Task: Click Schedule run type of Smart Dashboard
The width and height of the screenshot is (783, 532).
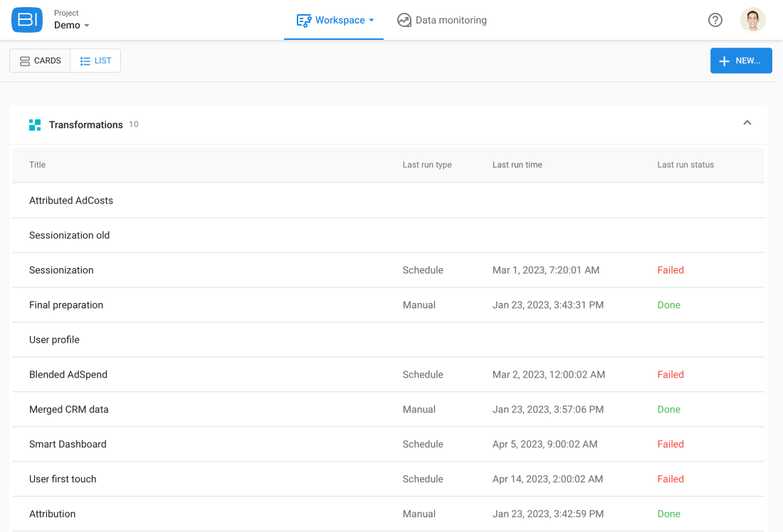Action: (423, 445)
